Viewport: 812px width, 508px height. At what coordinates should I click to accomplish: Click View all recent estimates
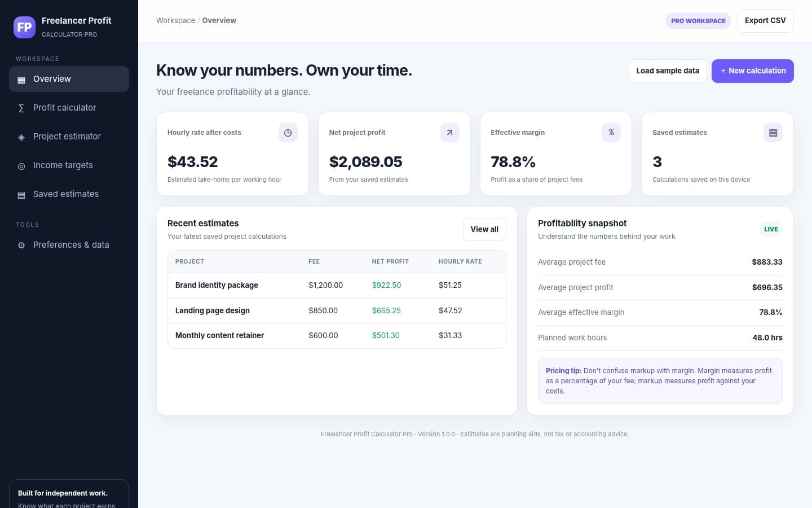pyautogui.click(x=484, y=230)
